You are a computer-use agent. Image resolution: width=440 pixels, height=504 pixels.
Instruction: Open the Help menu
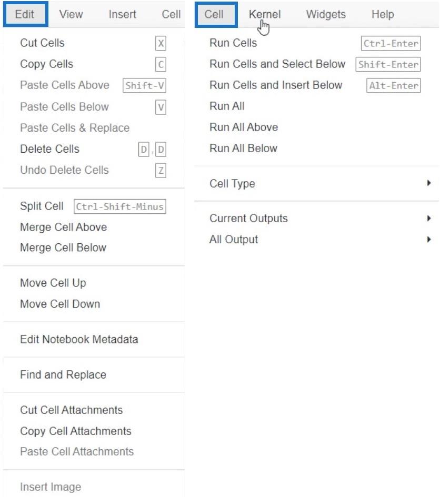click(383, 14)
